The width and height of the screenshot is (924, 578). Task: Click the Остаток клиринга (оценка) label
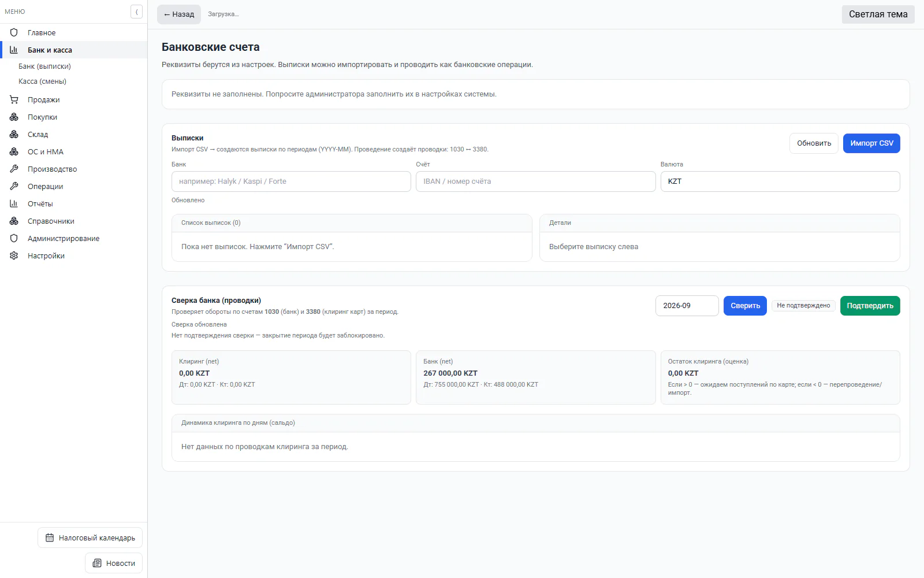click(x=708, y=361)
